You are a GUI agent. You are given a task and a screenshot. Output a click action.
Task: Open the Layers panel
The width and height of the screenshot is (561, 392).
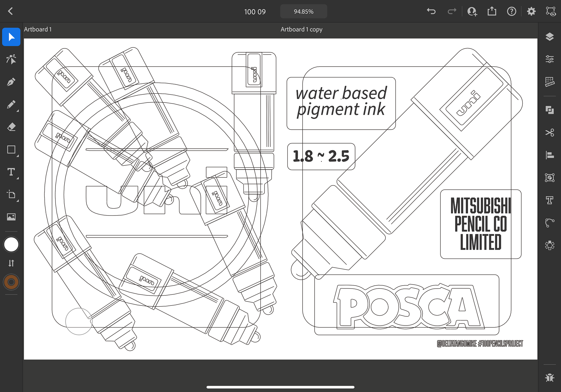[x=550, y=37]
